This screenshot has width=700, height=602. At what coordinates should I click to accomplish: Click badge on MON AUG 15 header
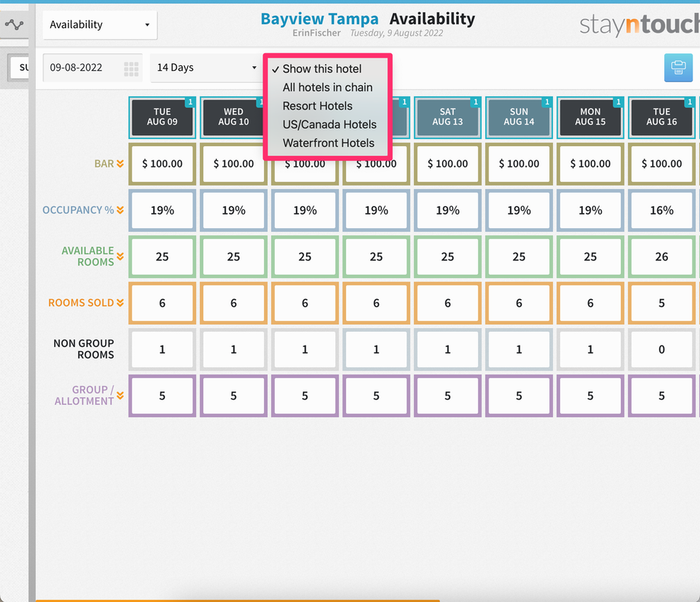(619, 102)
